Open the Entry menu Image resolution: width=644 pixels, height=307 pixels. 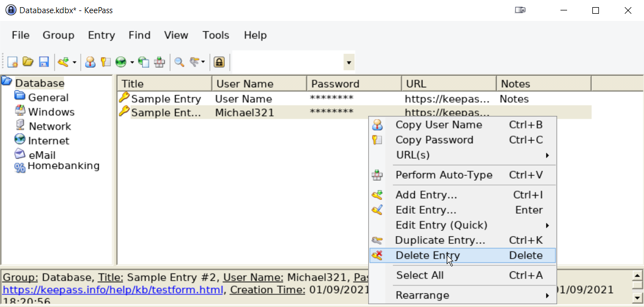click(102, 35)
